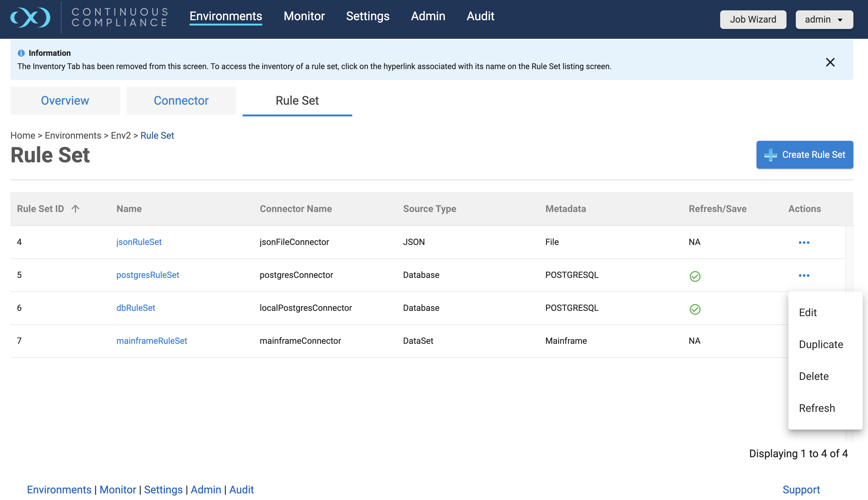Select Refresh in the actions menu
The height and width of the screenshot is (500, 868).
(x=817, y=408)
